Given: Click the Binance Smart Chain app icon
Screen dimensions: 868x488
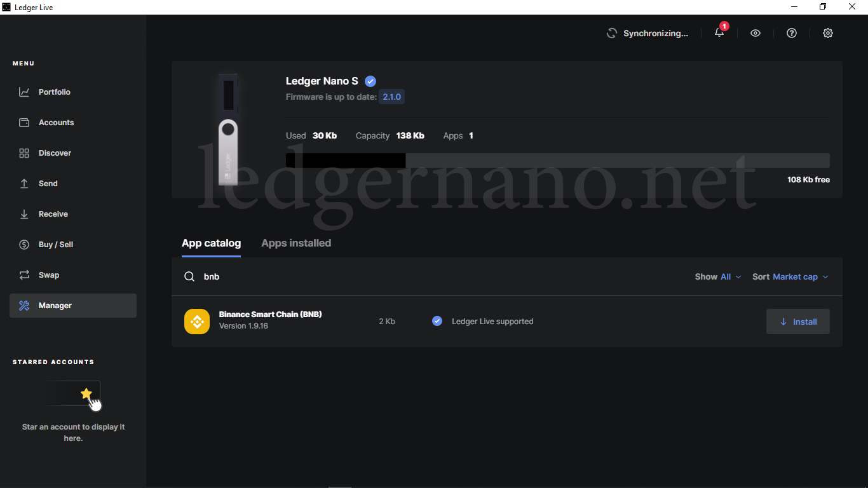Looking at the screenshot, I should tap(197, 322).
